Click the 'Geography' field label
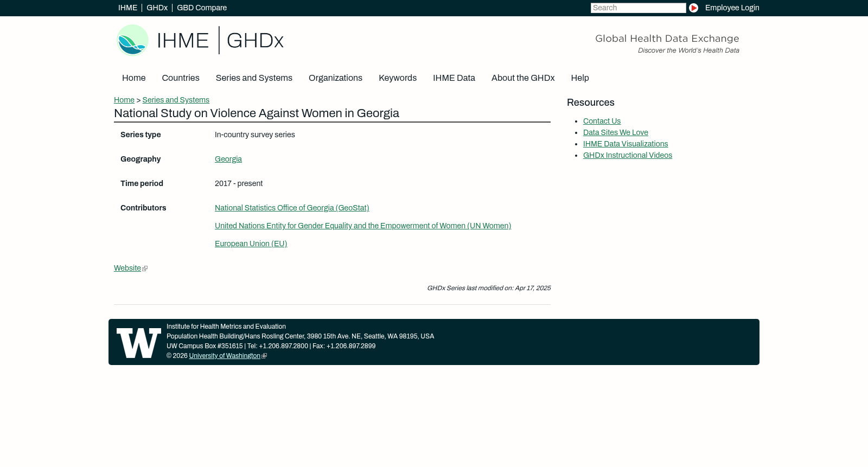This screenshot has width=868, height=467. (141, 159)
